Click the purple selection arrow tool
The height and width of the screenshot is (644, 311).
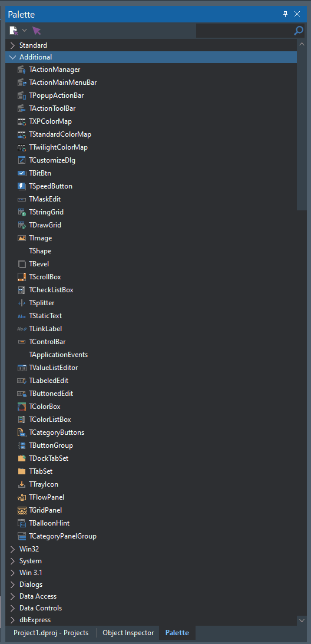click(37, 31)
